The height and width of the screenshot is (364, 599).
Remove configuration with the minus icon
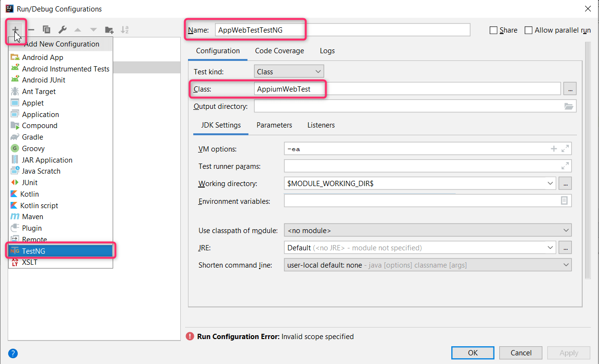(31, 30)
